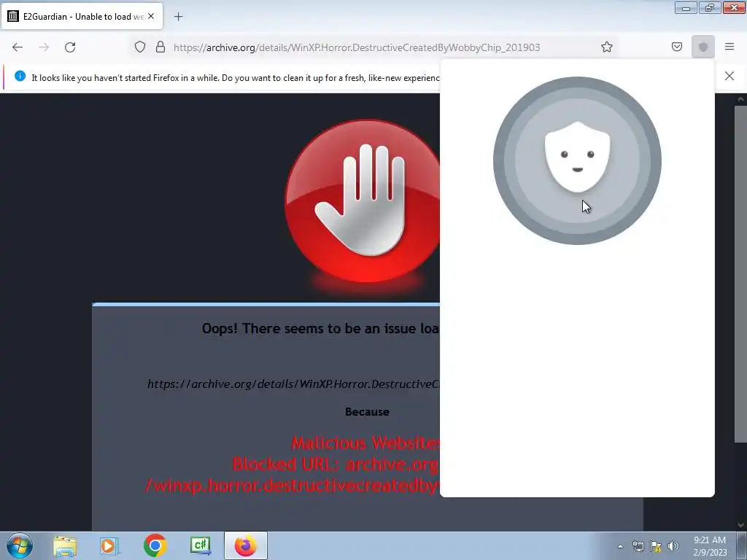Image resolution: width=747 pixels, height=560 pixels.
Task: Launch Windows Media Player from taskbar
Action: click(109, 545)
